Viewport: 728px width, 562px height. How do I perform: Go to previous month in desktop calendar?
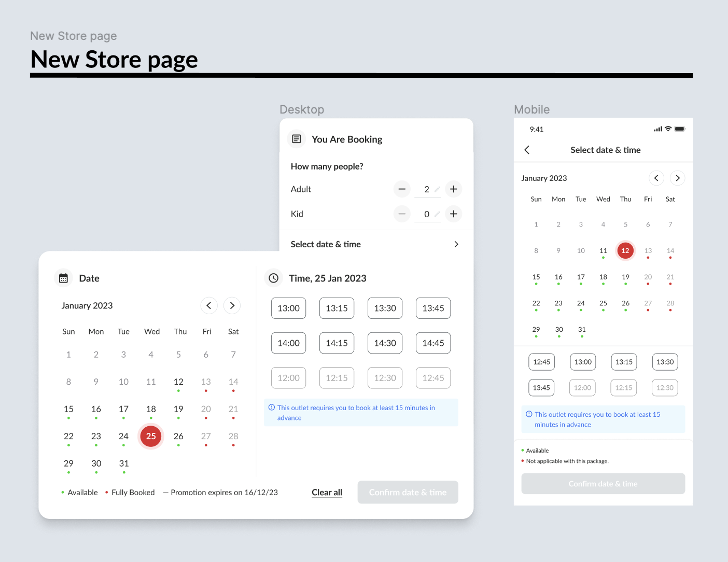click(x=209, y=306)
